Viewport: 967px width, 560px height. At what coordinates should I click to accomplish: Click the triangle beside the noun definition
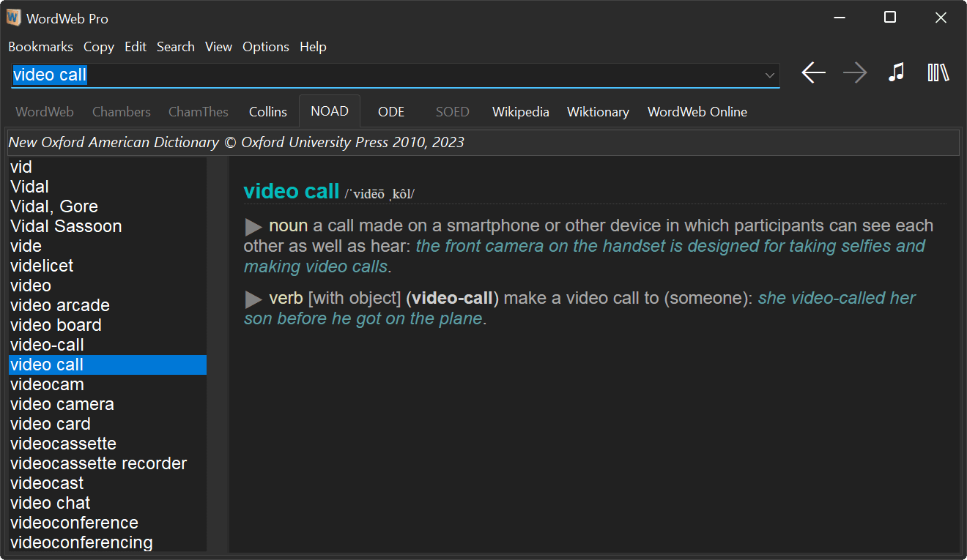coord(253,226)
